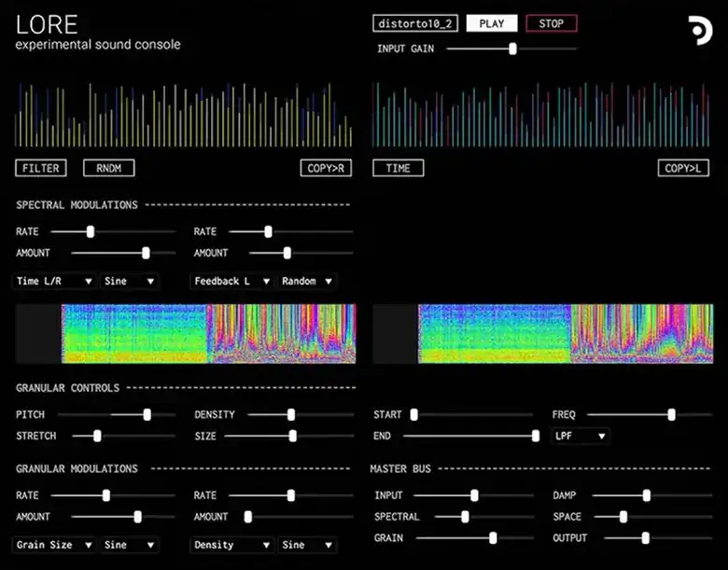
Task: Set the master bus INPUT slider
Action: click(473, 495)
